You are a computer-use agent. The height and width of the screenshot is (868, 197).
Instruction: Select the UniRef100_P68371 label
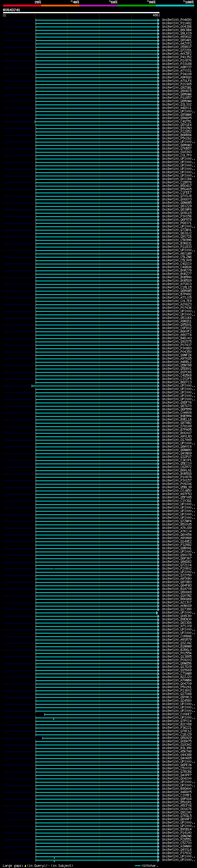[177, 223]
